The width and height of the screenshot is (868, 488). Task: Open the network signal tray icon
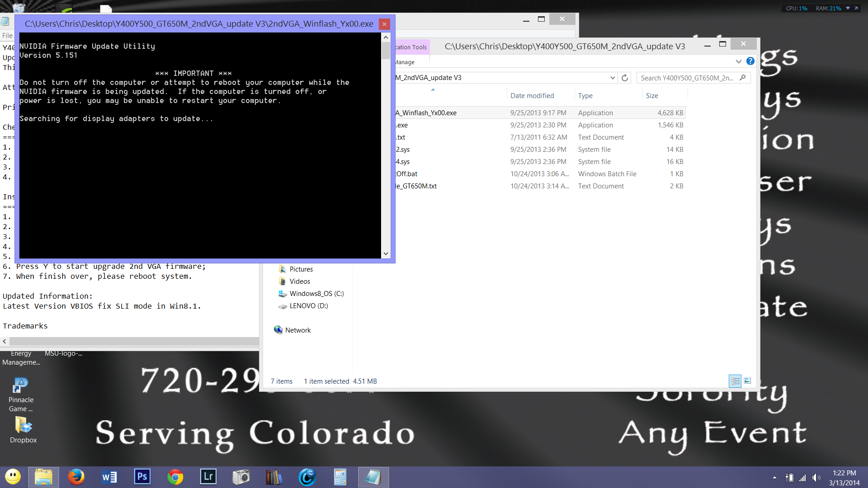coord(802,478)
